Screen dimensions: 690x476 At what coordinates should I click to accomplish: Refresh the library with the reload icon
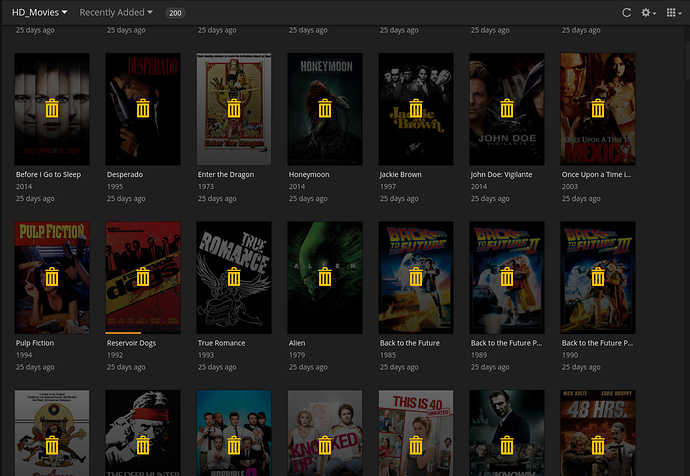click(x=627, y=13)
